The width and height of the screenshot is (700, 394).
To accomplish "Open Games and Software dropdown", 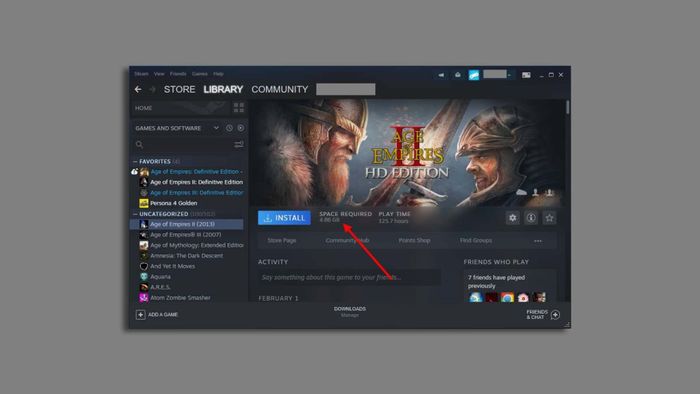I will click(216, 128).
